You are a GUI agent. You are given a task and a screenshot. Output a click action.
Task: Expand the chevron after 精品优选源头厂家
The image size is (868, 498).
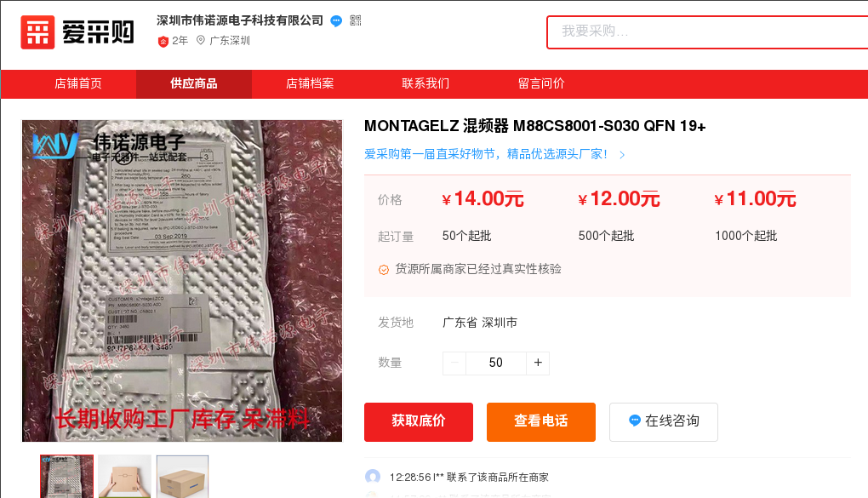[622, 155]
